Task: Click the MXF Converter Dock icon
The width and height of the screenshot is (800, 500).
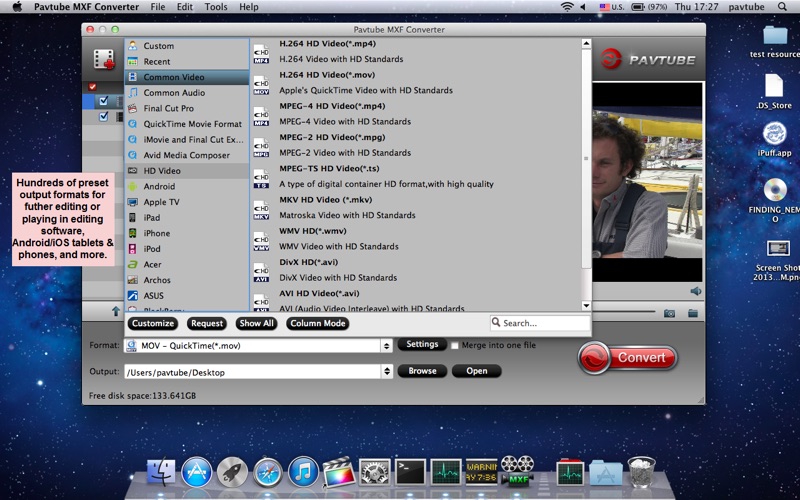Action: coord(517,471)
